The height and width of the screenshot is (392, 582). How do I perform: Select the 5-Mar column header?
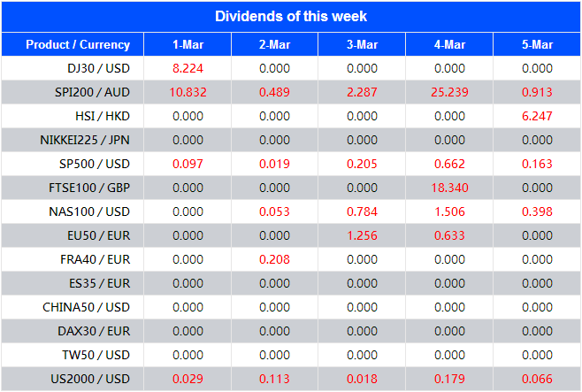(x=537, y=44)
